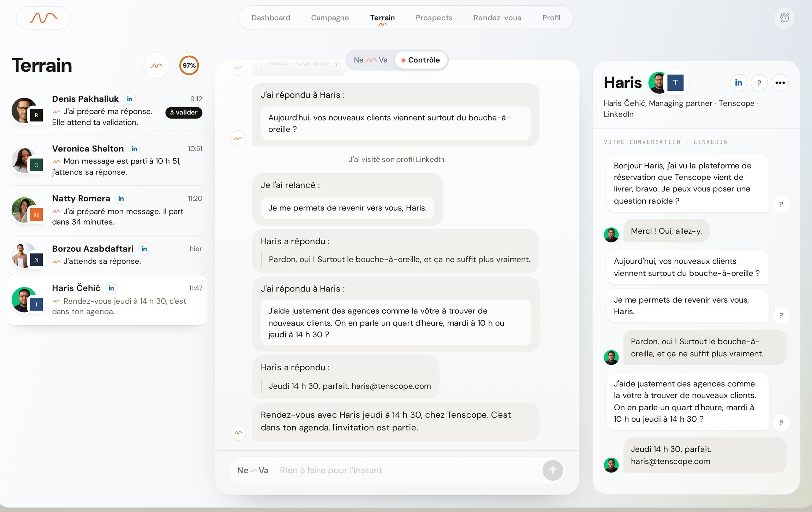Select the Contrôle toggle option
The height and width of the screenshot is (512, 812).
point(421,60)
